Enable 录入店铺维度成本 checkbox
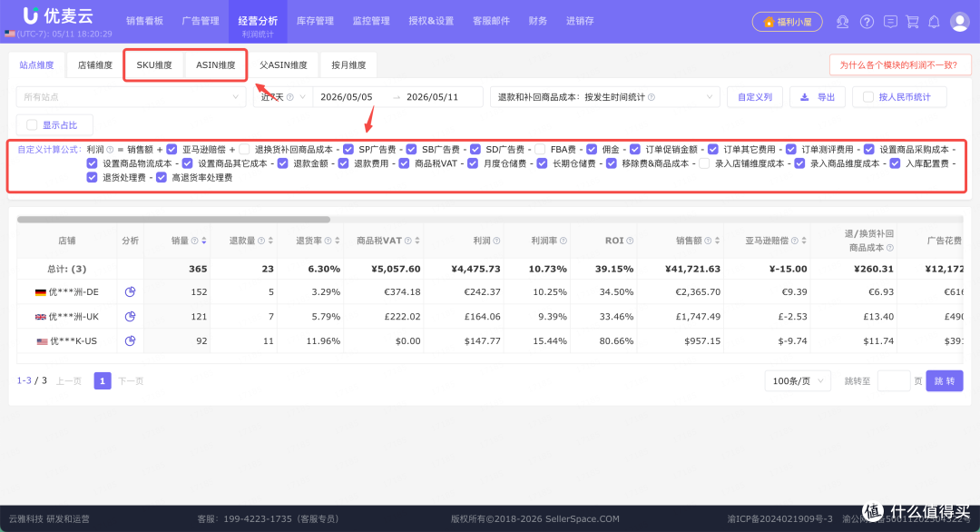Image resolution: width=980 pixels, height=532 pixels. click(704, 163)
